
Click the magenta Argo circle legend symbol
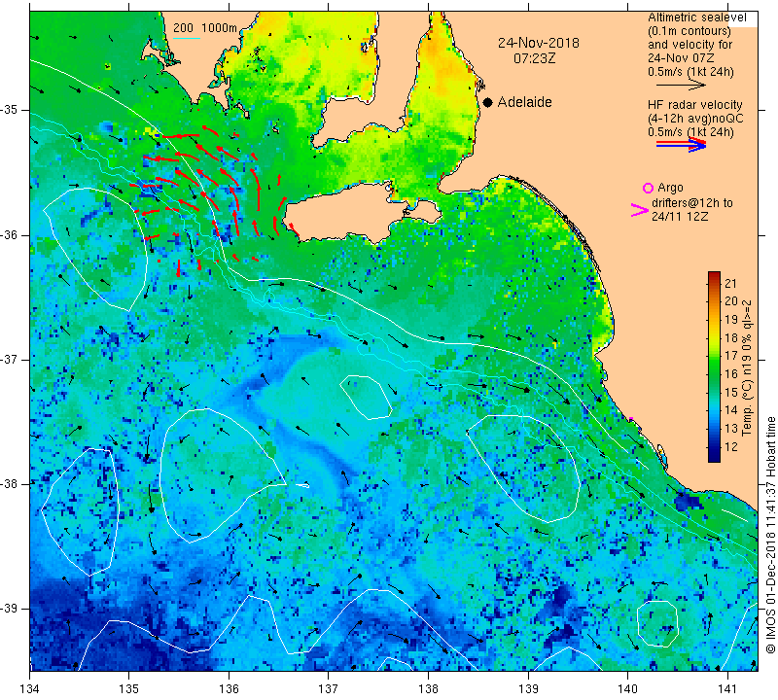648,188
